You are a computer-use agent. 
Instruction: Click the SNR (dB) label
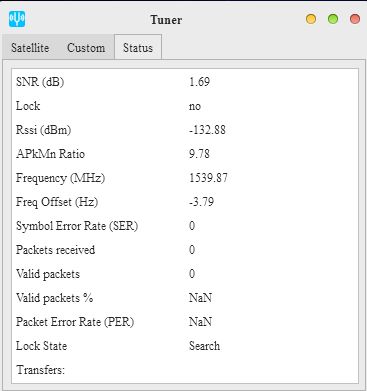click(x=40, y=82)
